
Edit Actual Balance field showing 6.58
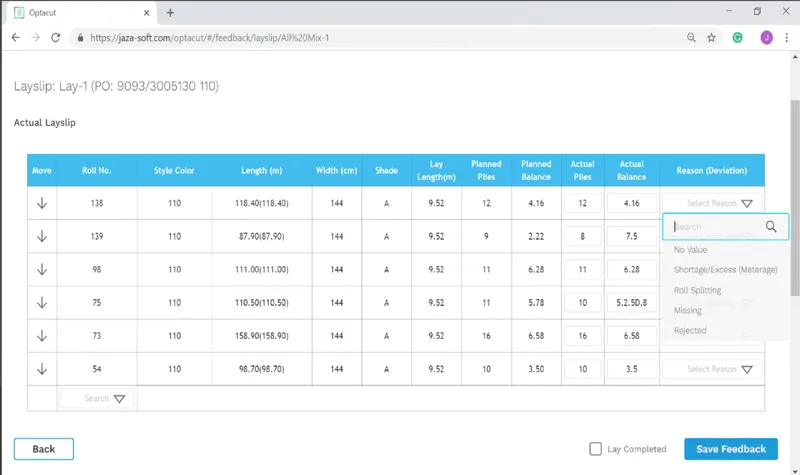[632, 336]
